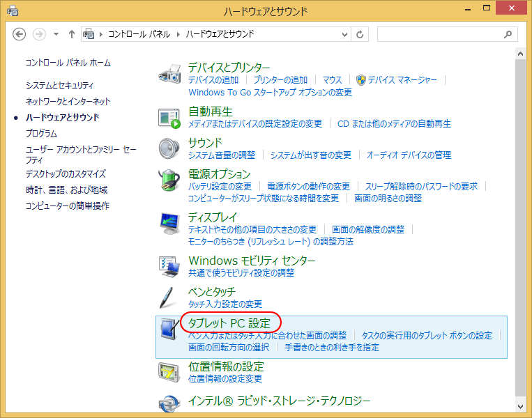Open コンピューターの簡単操作 category
This screenshot has width=532, height=418.
click(x=68, y=206)
